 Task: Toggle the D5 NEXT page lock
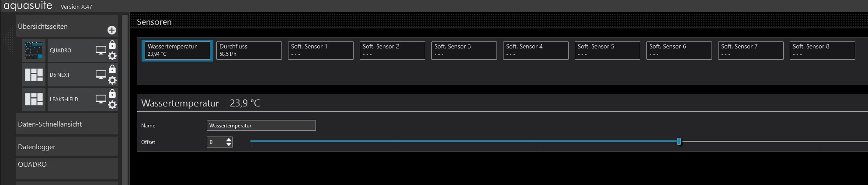(x=112, y=69)
